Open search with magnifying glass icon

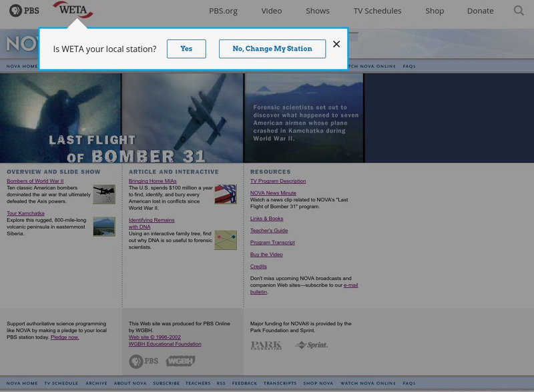pos(519,11)
